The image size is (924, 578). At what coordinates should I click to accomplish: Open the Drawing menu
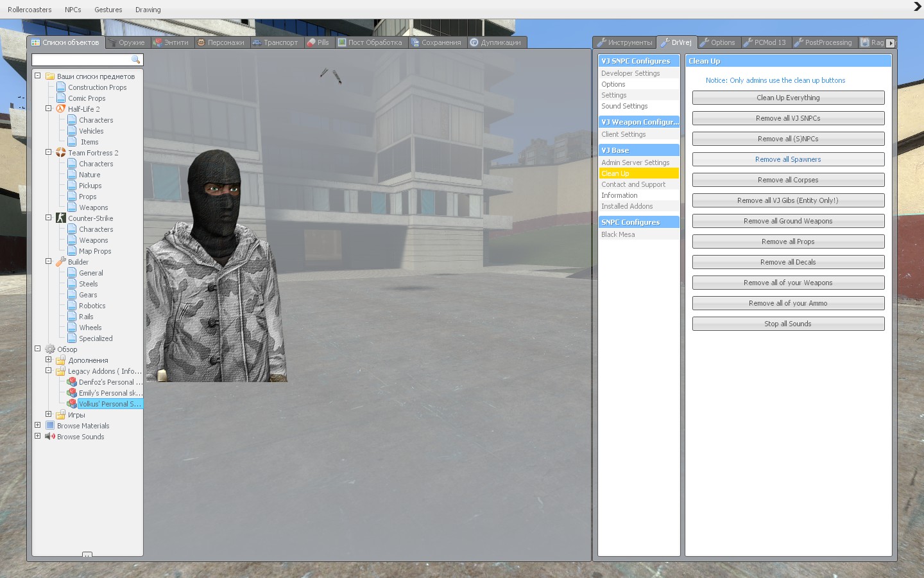click(148, 10)
